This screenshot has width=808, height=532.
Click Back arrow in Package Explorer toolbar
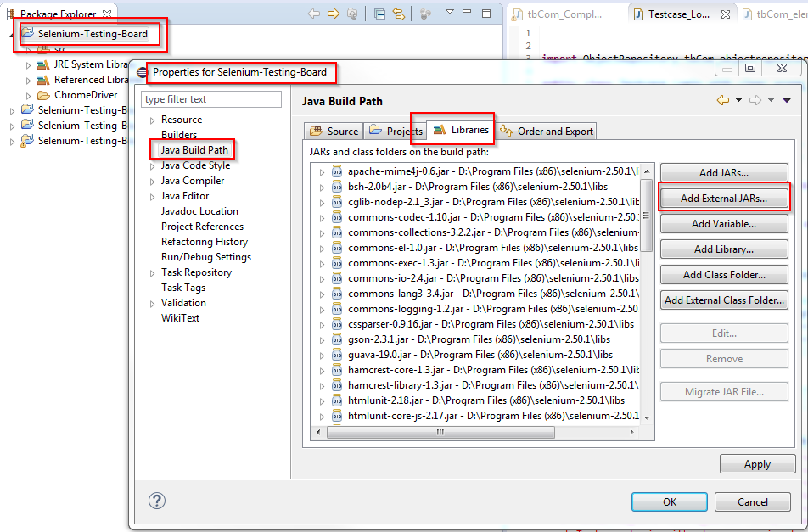(314, 14)
